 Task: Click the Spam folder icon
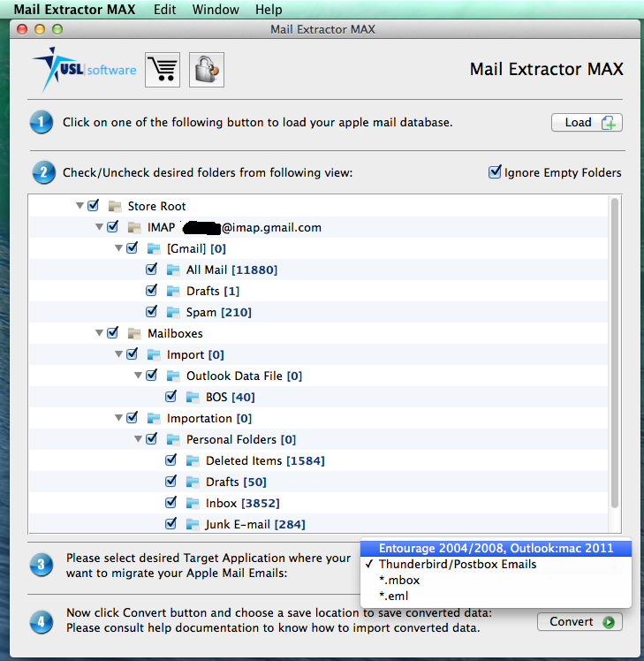tap(173, 312)
